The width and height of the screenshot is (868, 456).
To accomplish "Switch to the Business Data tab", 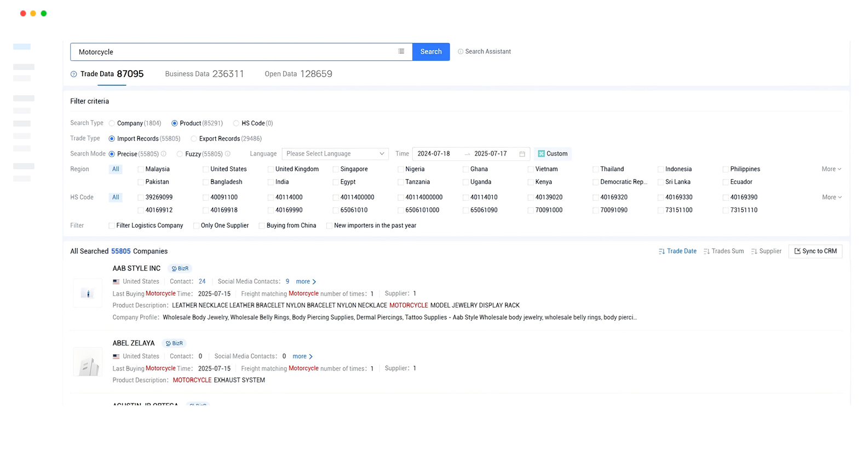I will (204, 74).
